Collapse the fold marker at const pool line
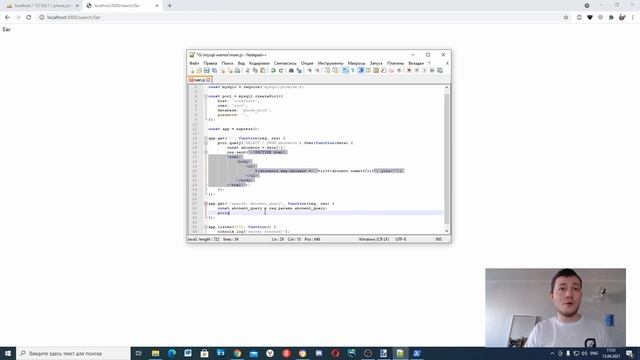This screenshot has height=360, width=640. point(206,96)
